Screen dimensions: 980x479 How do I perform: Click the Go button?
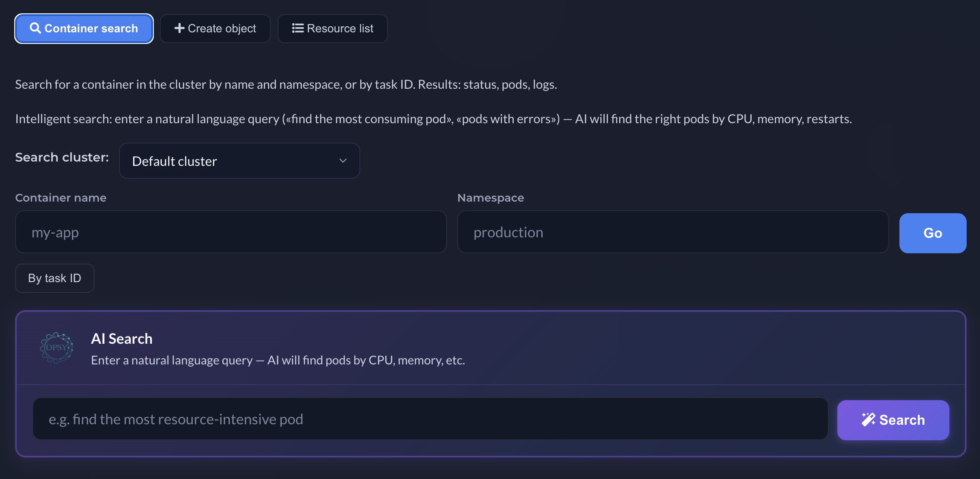coord(932,233)
